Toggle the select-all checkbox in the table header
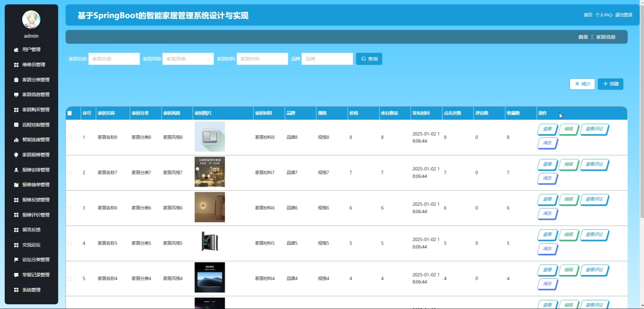The height and width of the screenshot is (309, 644). [x=70, y=113]
